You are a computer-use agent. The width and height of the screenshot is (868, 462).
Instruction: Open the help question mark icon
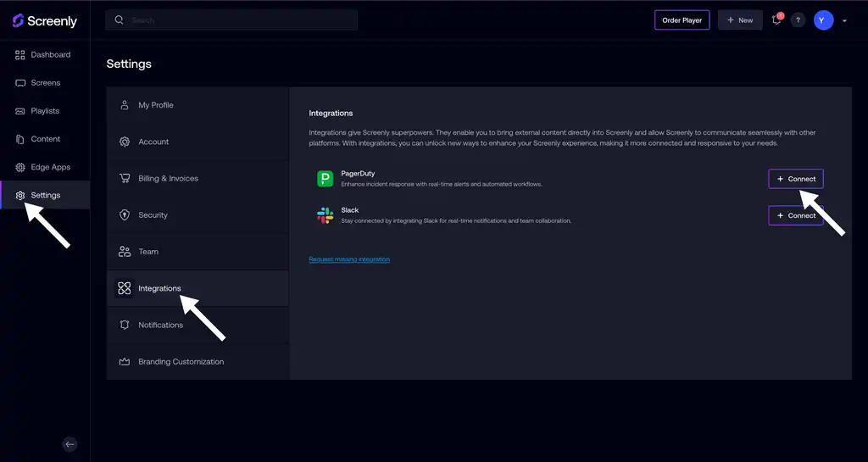click(x=798, y=20)
